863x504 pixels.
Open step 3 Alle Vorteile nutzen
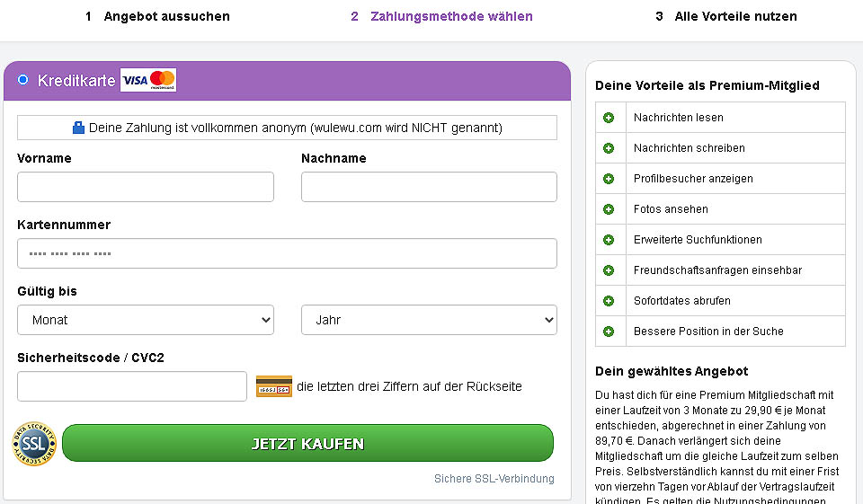coord(725,16)
